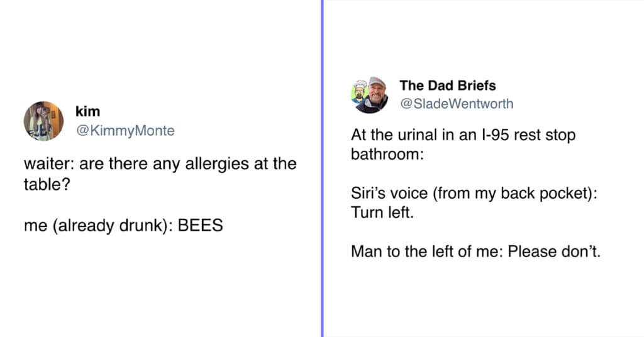Click "I-95" in the Dad Briefs tweet
This screenshot has width=644, height=337.
tap(496, 135)
